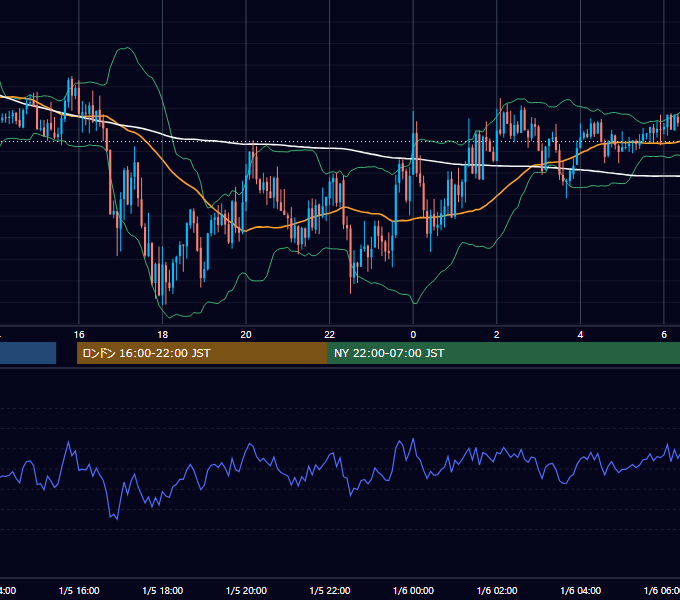
Task: Click the 18 hour label on the chart axis
Action: tap(162, 335)
